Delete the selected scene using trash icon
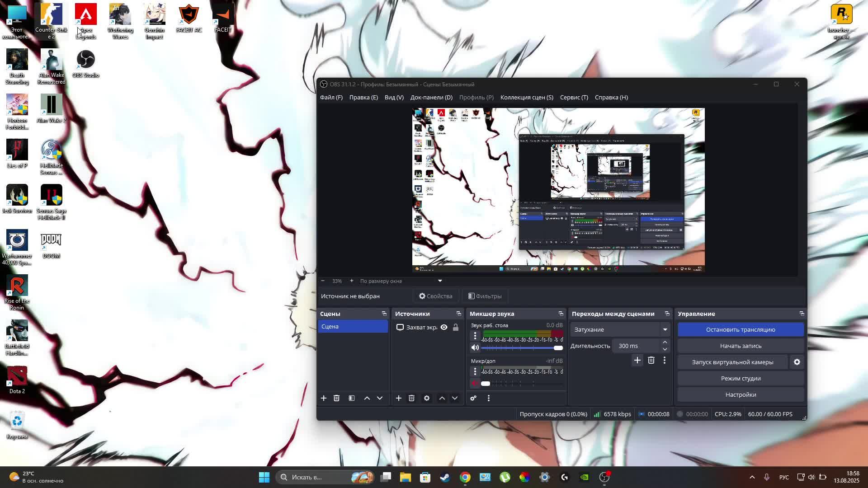 336,398
